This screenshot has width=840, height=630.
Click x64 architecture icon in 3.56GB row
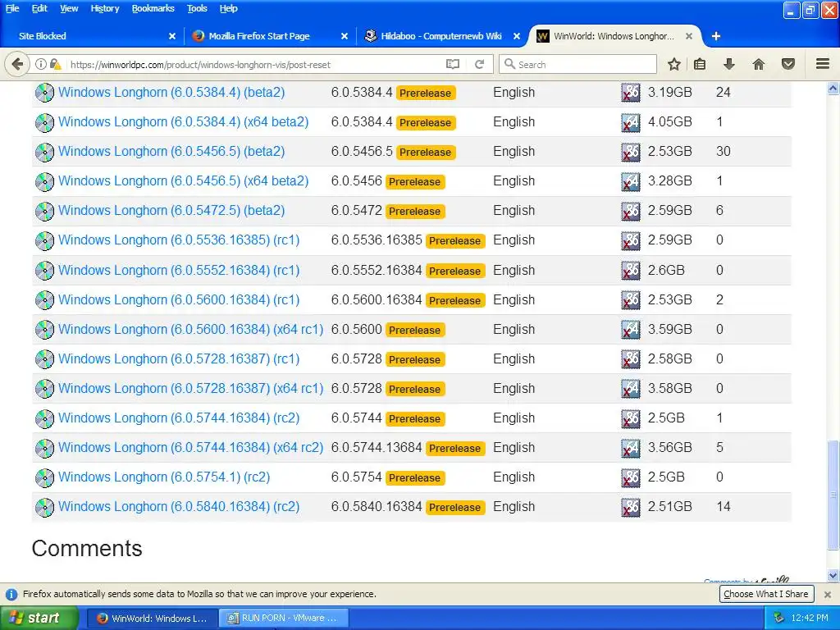click(631, 448)
